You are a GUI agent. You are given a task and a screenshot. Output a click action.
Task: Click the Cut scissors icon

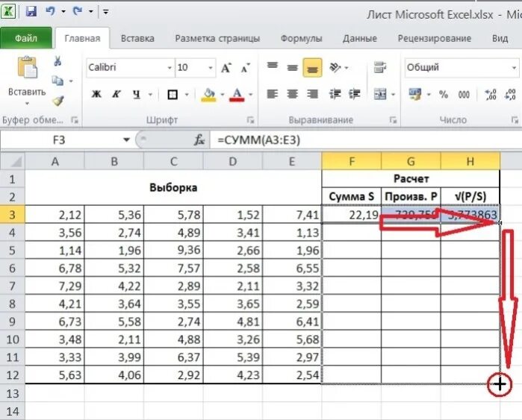[x=58, y=61]
